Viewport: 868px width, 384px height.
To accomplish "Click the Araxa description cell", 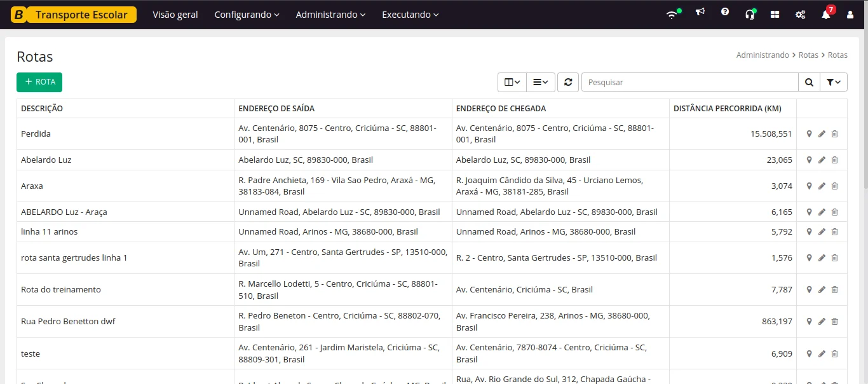I will [126, 186].
